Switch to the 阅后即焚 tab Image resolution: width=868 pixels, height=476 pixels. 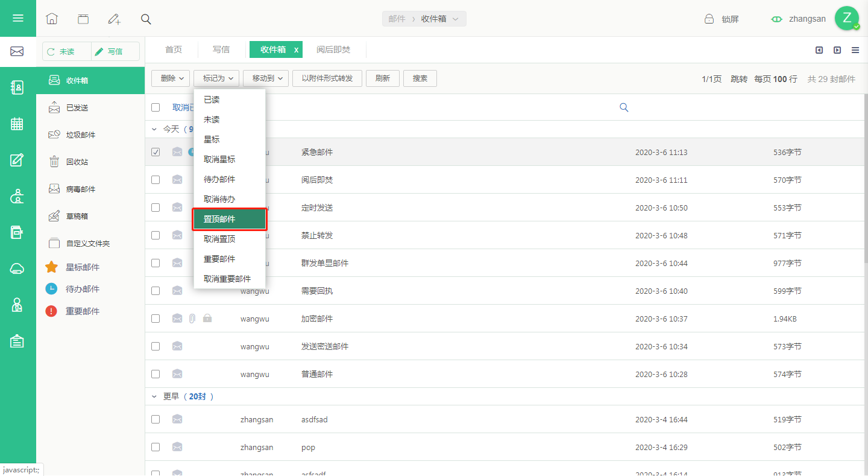click(x=333, y=49)
